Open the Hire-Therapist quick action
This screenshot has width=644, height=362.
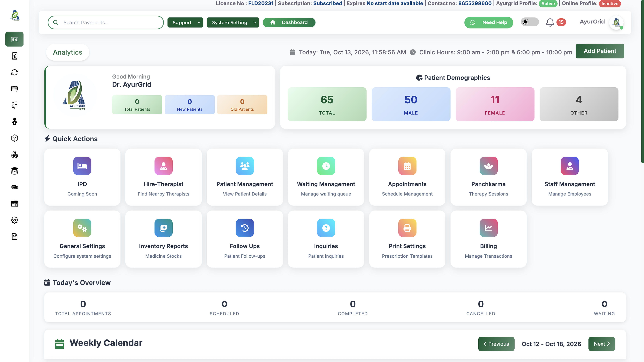(x=163, y=177)
